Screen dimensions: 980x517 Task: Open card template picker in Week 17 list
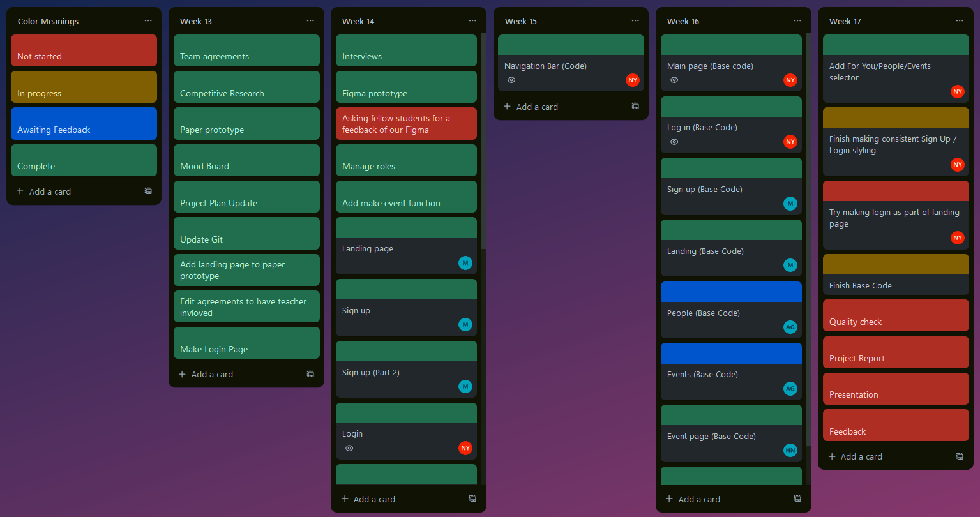click(x=960, y=456)
